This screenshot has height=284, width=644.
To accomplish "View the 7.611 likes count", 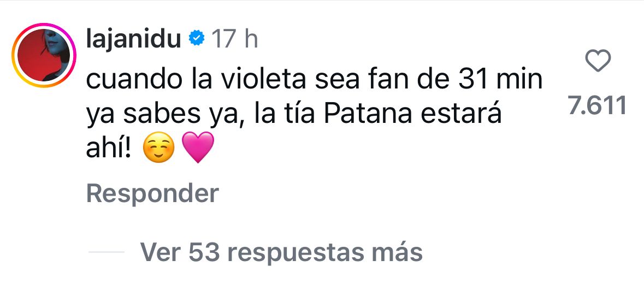I will [597, 105].
